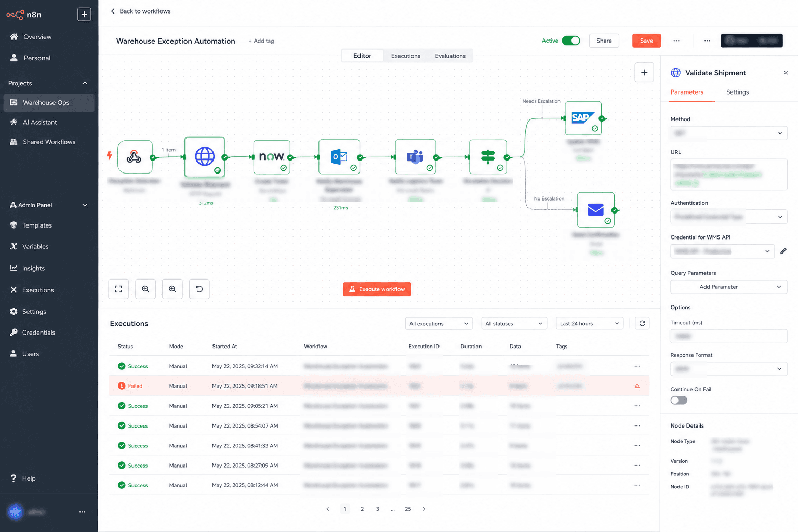
Task: Click the Execute workflow button
Action: pos(377,289)
